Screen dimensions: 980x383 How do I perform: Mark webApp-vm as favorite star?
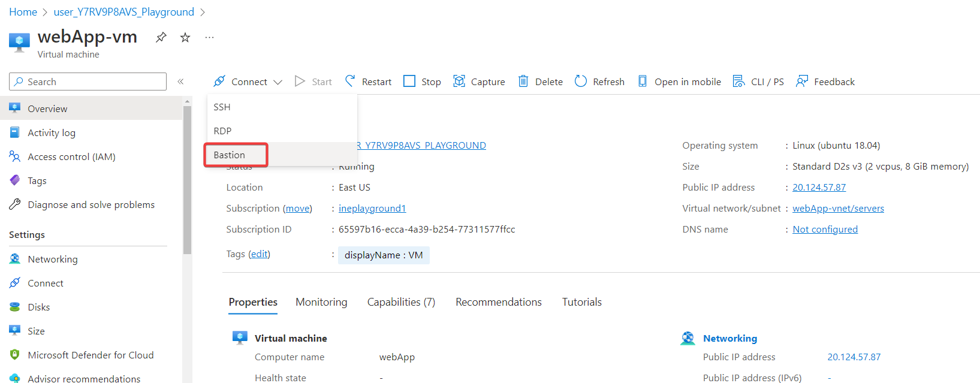click(x=185, y=38)
